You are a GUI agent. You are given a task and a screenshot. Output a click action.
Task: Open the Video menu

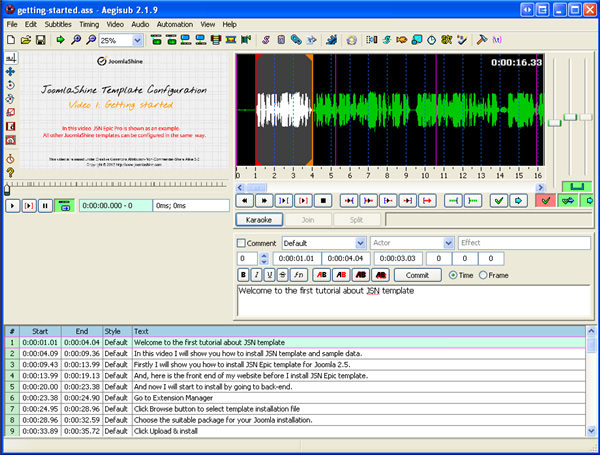point(115,24)
